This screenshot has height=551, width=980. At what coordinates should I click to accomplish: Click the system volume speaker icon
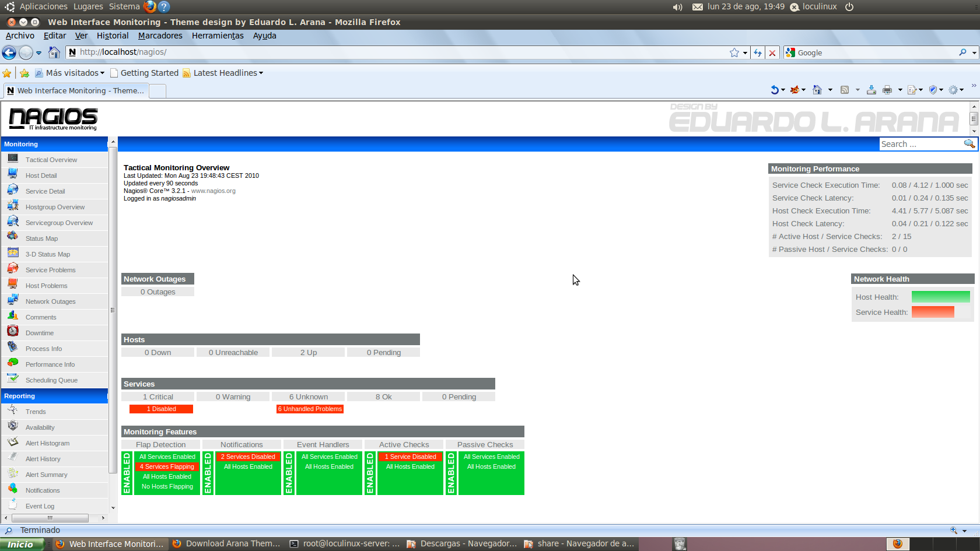[677, 7]
